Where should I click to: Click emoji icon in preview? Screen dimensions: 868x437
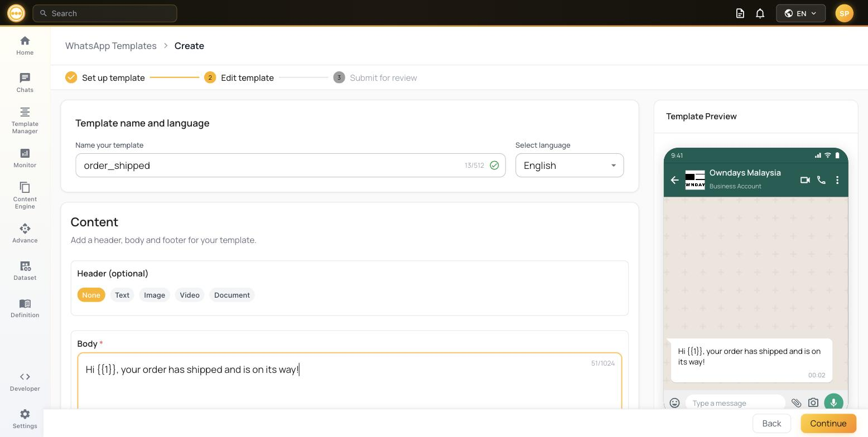coord(674,402)
